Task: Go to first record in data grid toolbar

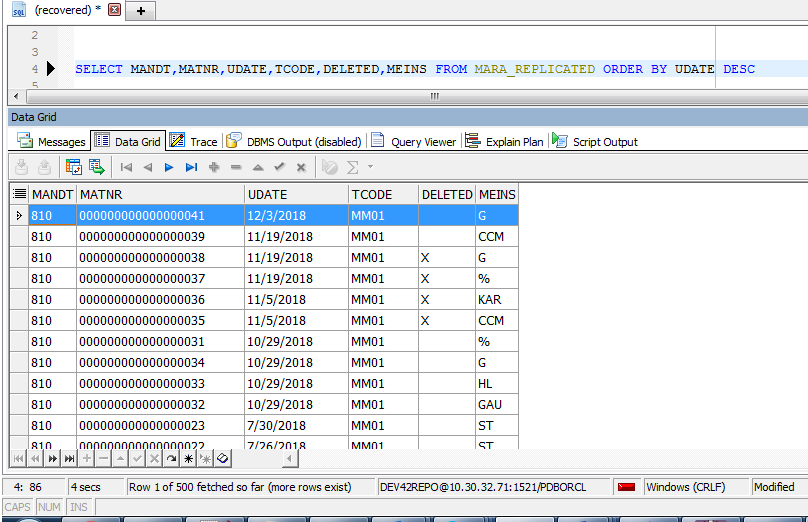Action: [126, 167]
